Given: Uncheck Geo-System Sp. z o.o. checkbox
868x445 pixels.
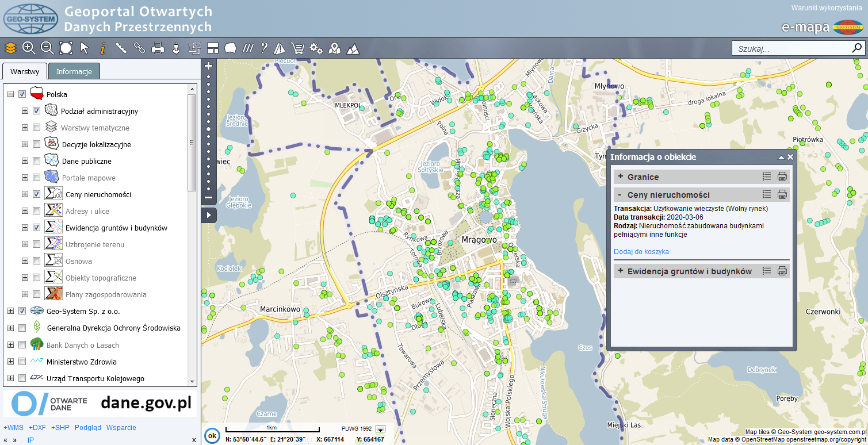Looking at the screenshot, I should (22, 311).
